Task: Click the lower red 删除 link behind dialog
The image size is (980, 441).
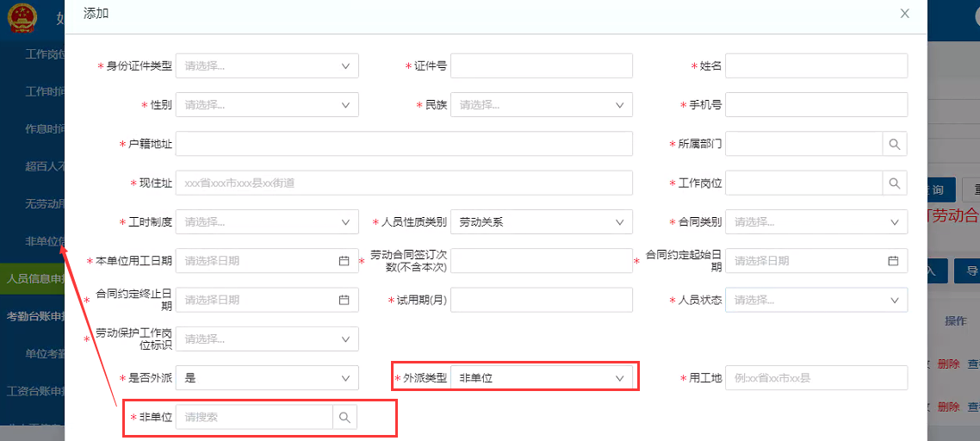Action: [x=948, y=407]
